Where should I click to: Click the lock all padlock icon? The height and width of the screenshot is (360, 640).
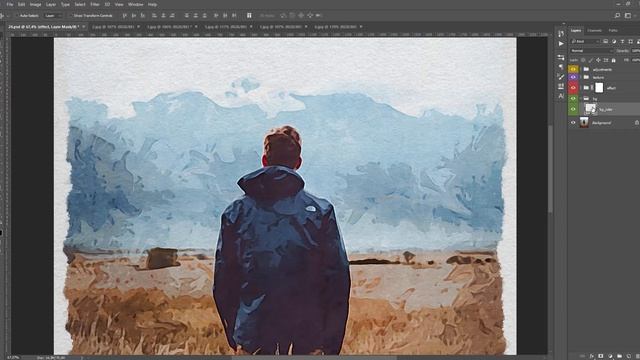[613, 60]
